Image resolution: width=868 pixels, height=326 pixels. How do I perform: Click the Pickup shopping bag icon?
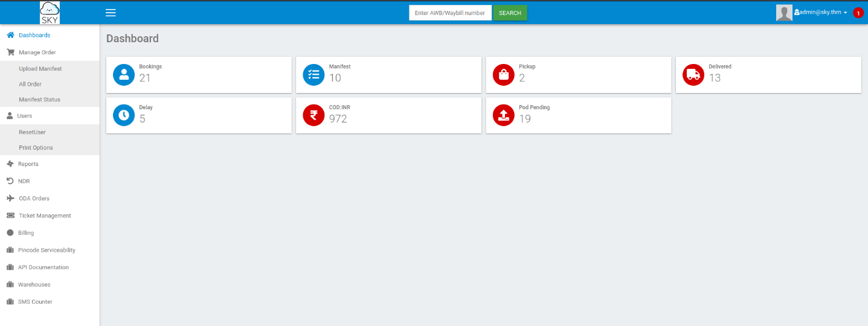[503, 75]
